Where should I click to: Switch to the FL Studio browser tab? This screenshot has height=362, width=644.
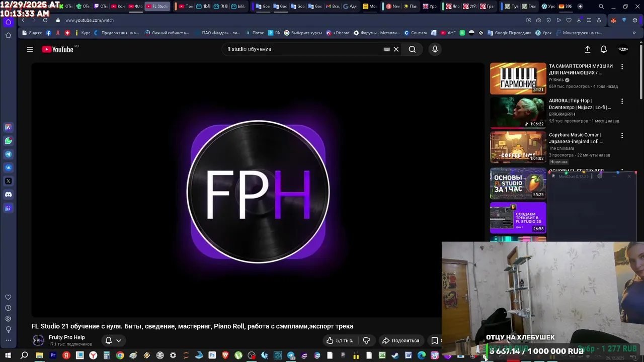coord(157,7)
